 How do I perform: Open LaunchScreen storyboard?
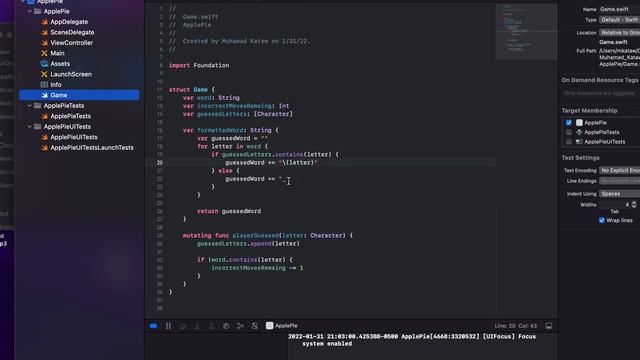[x=71, y=74]
